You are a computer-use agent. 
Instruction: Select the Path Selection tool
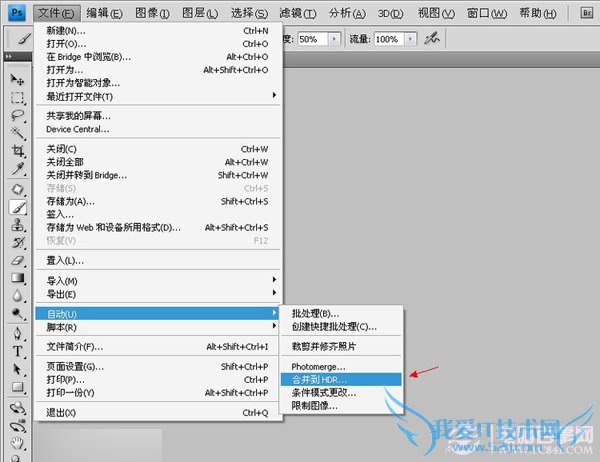point(17,369)
